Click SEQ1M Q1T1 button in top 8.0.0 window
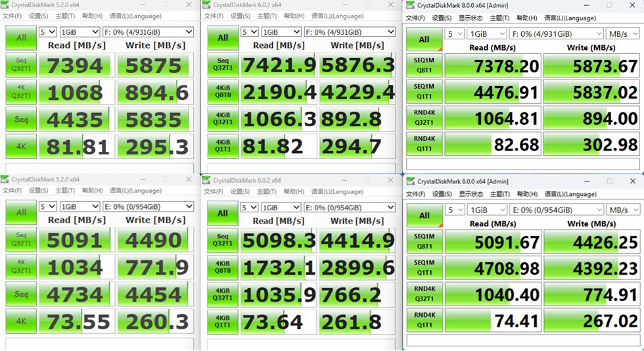This screenshot has width=644, height=351. pyautogui.click(x=425, y=91)
